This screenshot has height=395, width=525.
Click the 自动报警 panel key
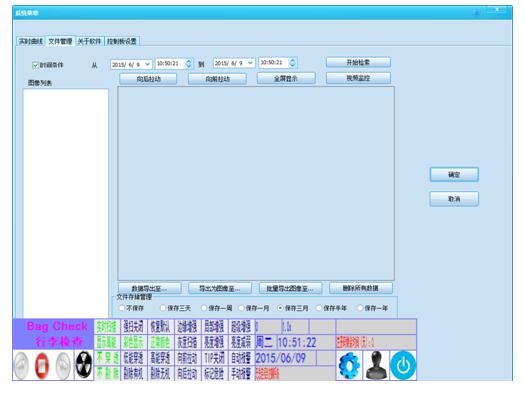pos(241,358)
